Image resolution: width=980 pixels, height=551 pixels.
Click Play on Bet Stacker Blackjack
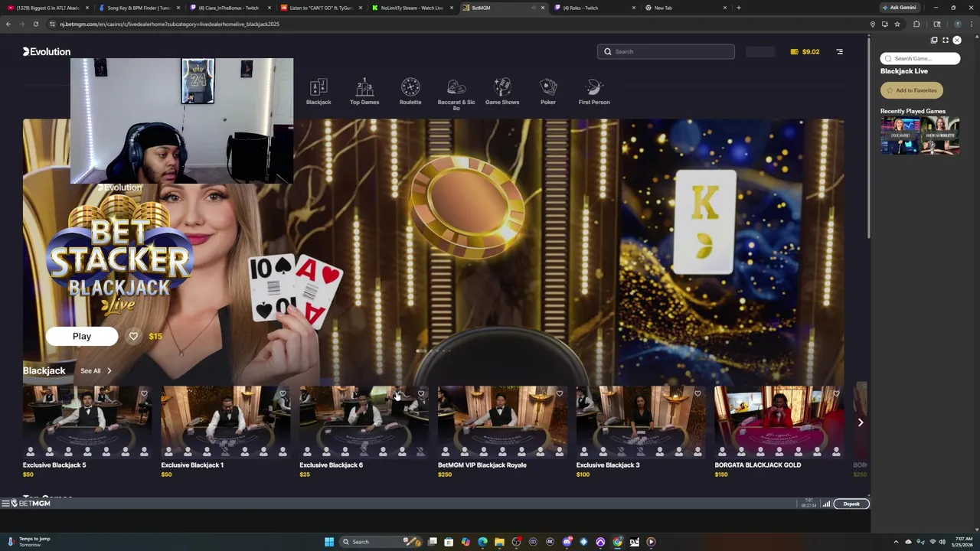(82, 336)
